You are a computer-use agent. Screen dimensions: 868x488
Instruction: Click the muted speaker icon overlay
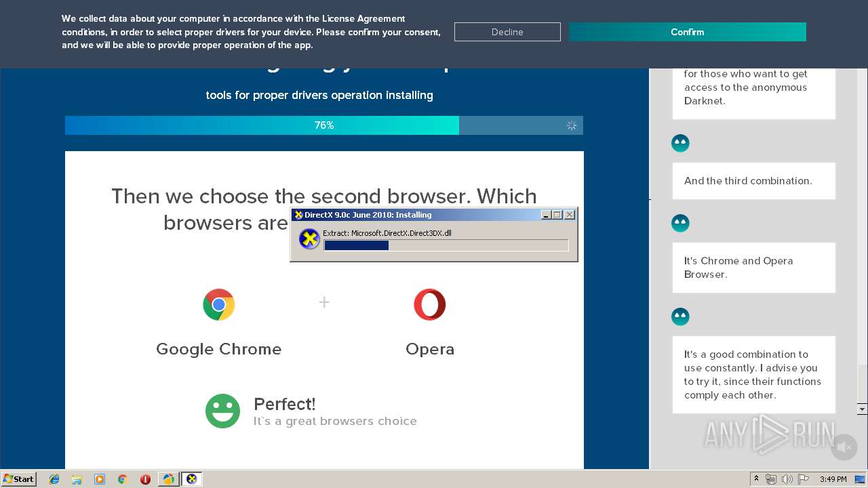[x=844, y=447]
